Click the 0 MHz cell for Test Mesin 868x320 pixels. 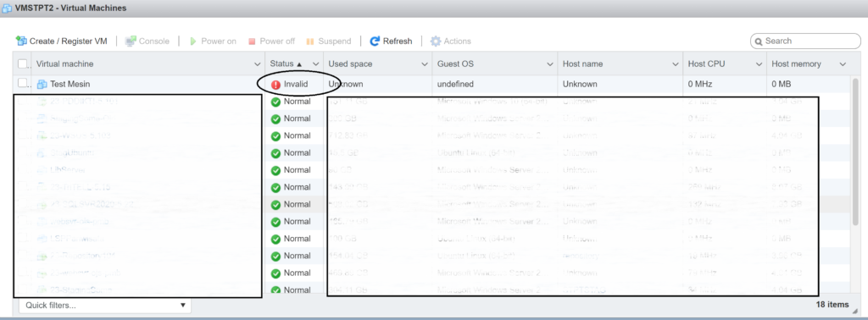pos(699,85)
